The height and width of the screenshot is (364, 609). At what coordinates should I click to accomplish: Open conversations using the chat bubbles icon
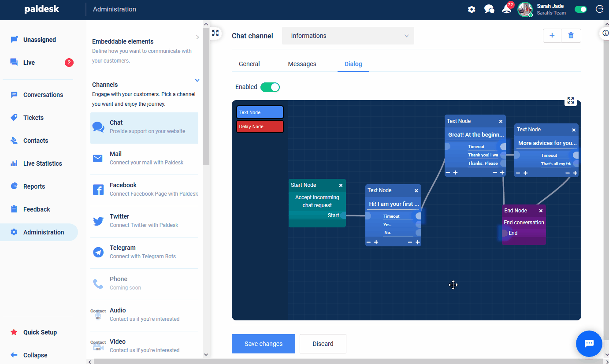click(x=489, y=9)
